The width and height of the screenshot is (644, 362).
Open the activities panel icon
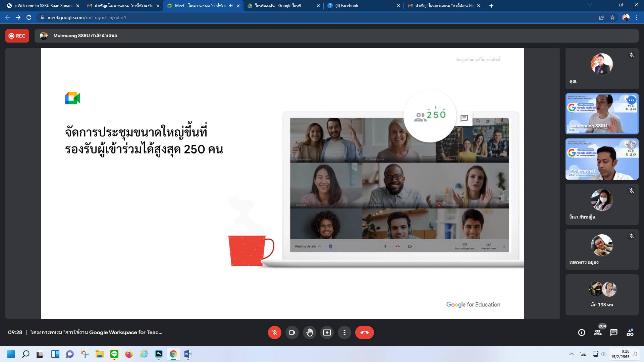[630, 333]
